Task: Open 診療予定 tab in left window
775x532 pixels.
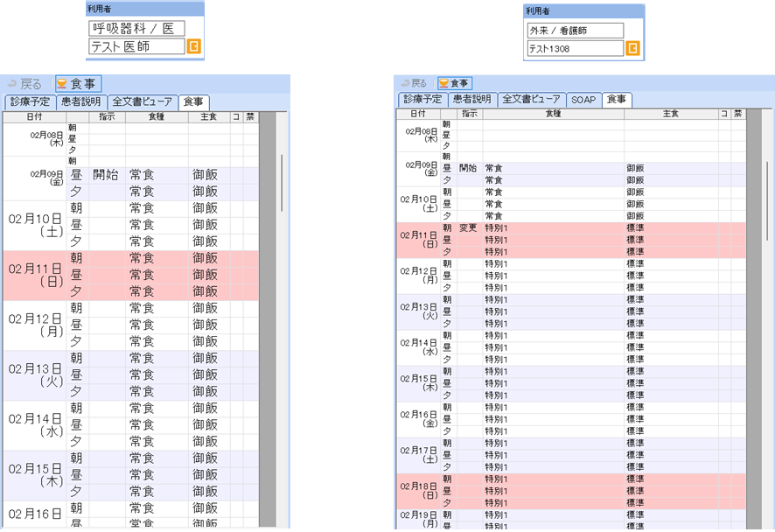Action: [30, 101]
